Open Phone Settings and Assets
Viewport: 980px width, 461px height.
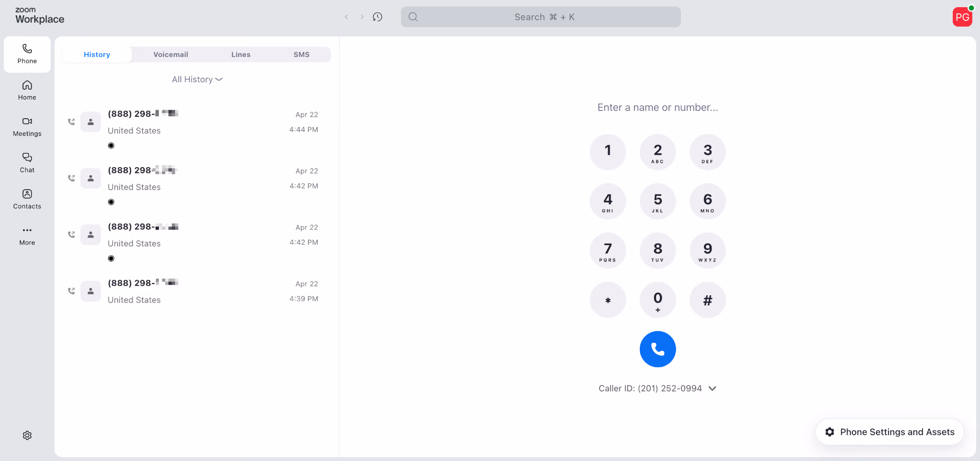click(x=890, y=432)
